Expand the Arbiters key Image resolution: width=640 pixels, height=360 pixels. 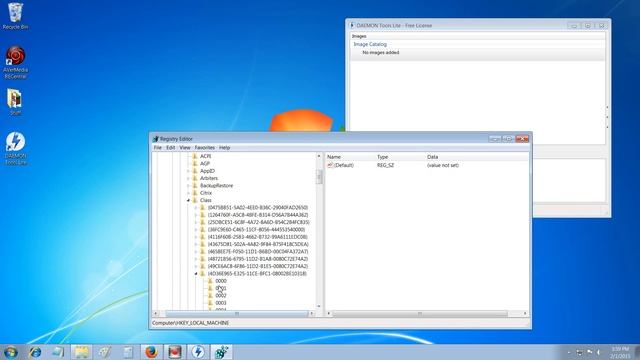[x=188, y=178]
